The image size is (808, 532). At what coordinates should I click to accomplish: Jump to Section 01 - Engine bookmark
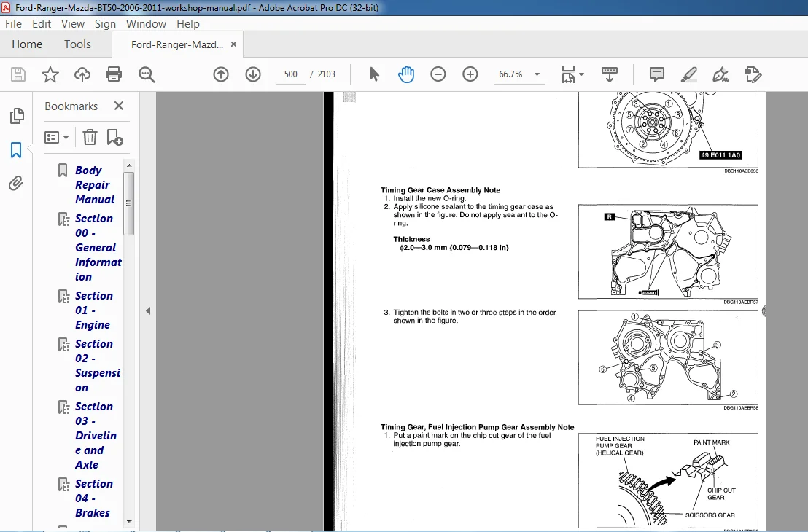point(94,310)
